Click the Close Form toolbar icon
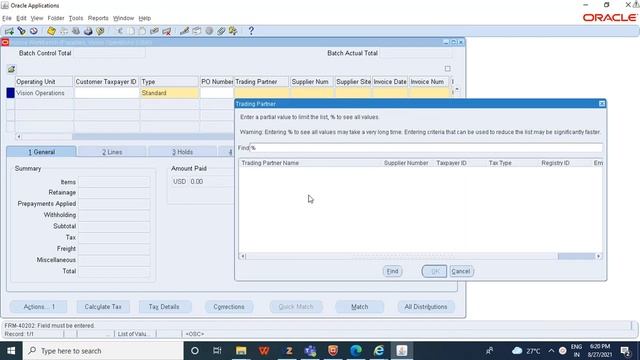The image size is (640, 360). coord(100,31)
